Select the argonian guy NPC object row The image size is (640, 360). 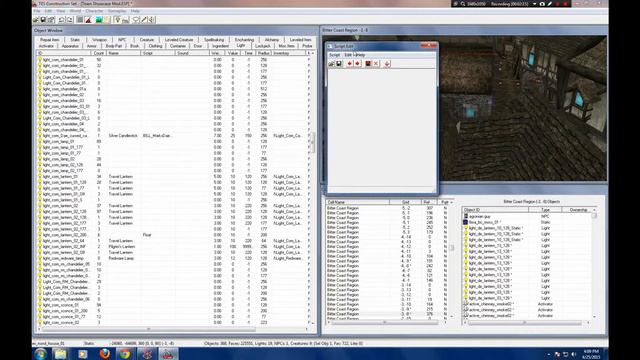click(x=527, y=216)
